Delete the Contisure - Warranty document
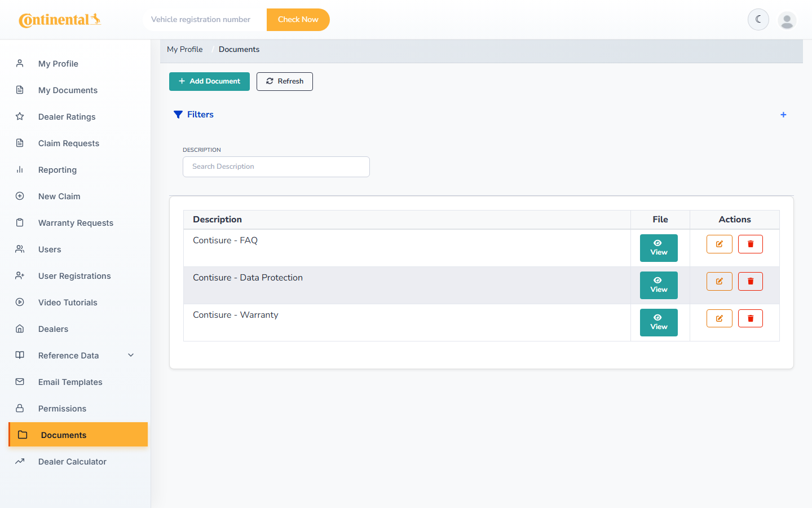Viewport: 812px width, 508px height. 751,318
